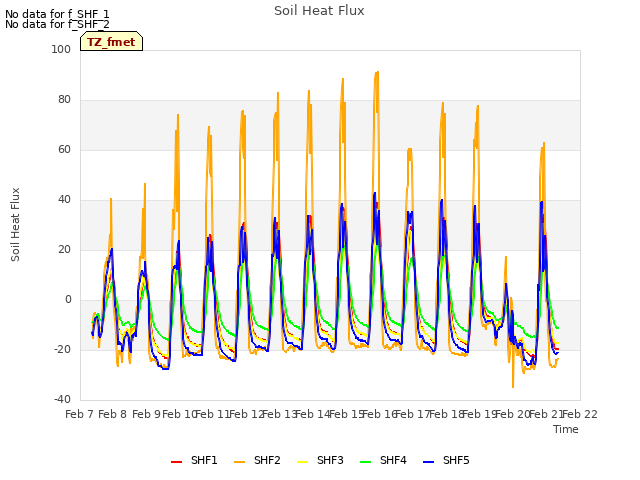Toggle SHF5 series in legend
Screen dimensions: 640x480
[447, 460]
